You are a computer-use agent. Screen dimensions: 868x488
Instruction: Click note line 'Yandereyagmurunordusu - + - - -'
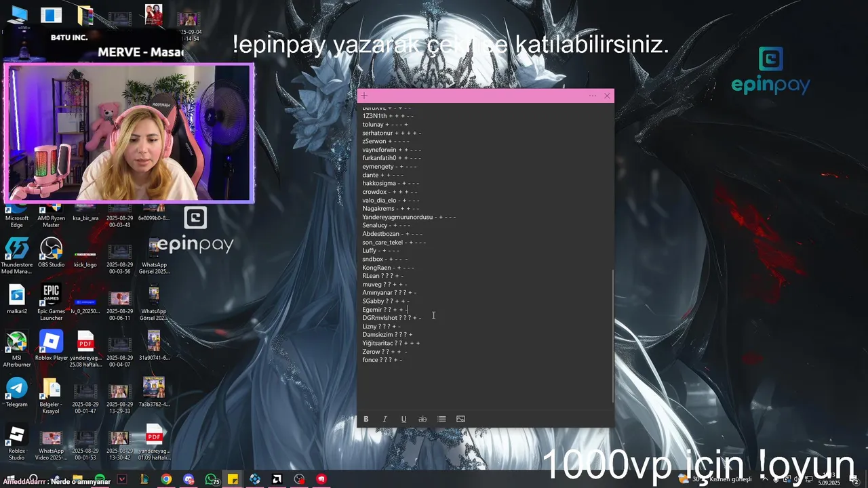(409, 217)
